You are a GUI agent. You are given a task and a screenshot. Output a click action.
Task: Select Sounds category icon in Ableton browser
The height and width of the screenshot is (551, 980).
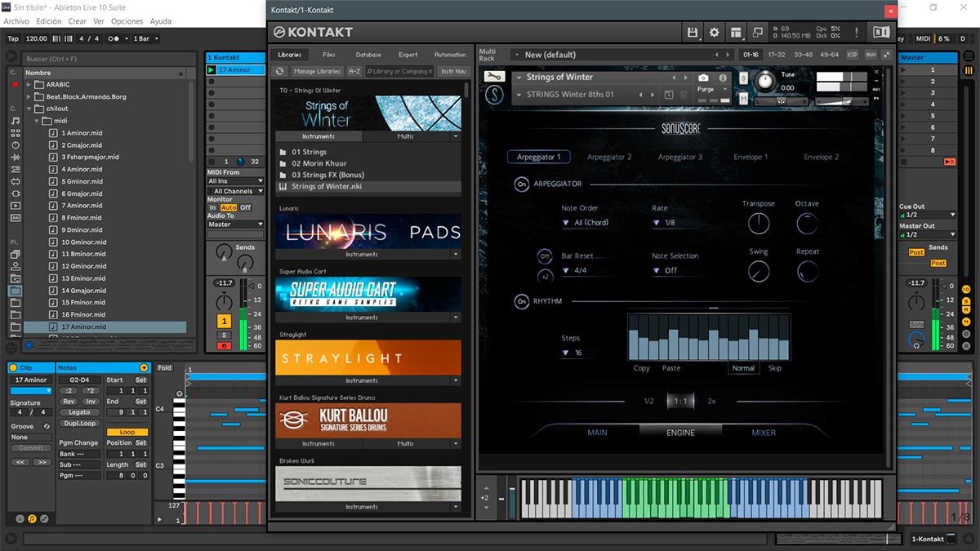click(16, 120)
